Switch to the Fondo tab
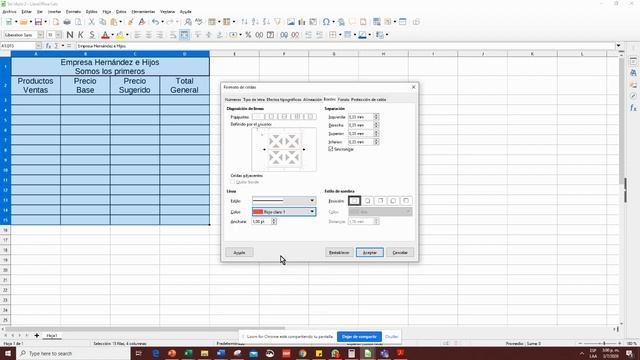Screen dimensions: 640x360 [x=343, y=100]
